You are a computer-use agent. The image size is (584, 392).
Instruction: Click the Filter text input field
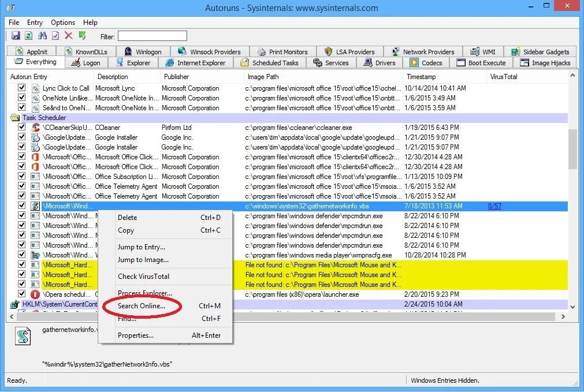[x=152, y=36]
